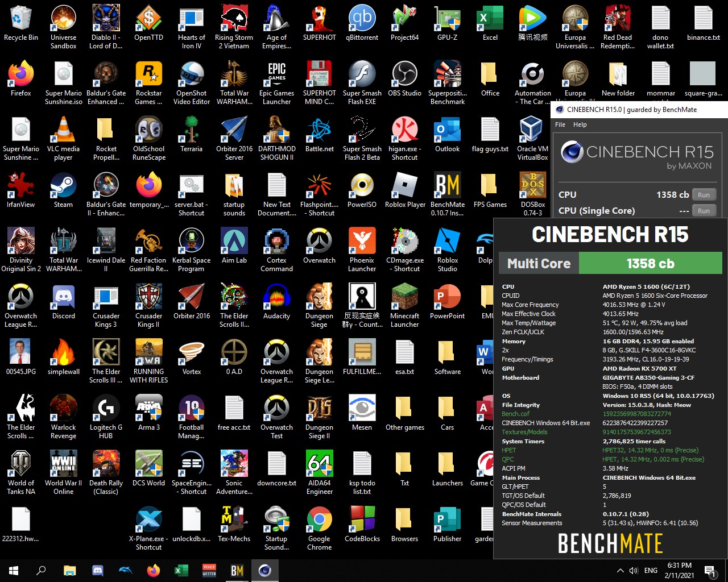The width and height of the screenshot is (728, 582).
Task: Open the CodeBlocks desktop icon
Action: point(362,525)
